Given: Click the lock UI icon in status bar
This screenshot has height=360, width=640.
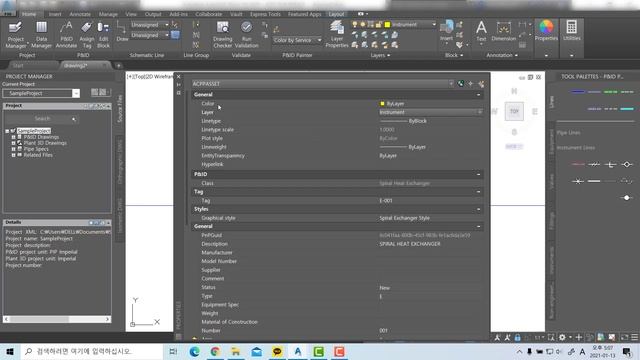Looking at the screenshot, I should click(x=517, y=337).
